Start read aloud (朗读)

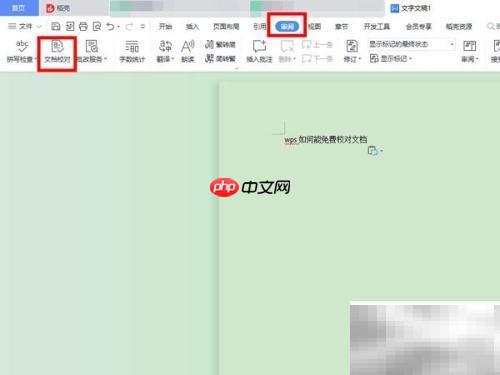point(188,51)
